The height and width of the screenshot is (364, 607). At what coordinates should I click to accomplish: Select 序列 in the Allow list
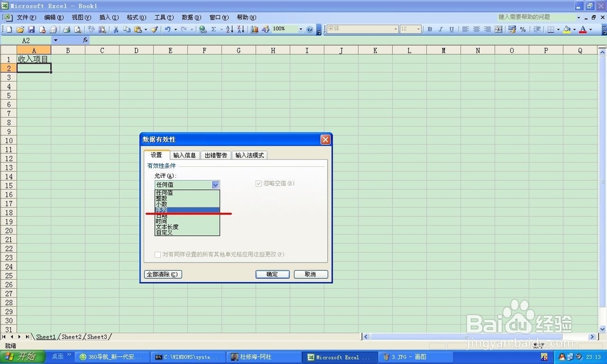click(x=187, y=210)
